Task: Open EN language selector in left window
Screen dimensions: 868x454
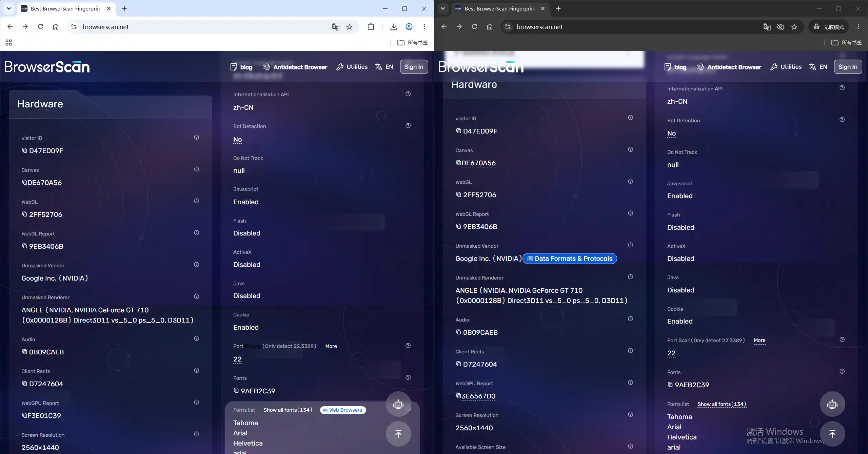Action: (x=384, y=67)
